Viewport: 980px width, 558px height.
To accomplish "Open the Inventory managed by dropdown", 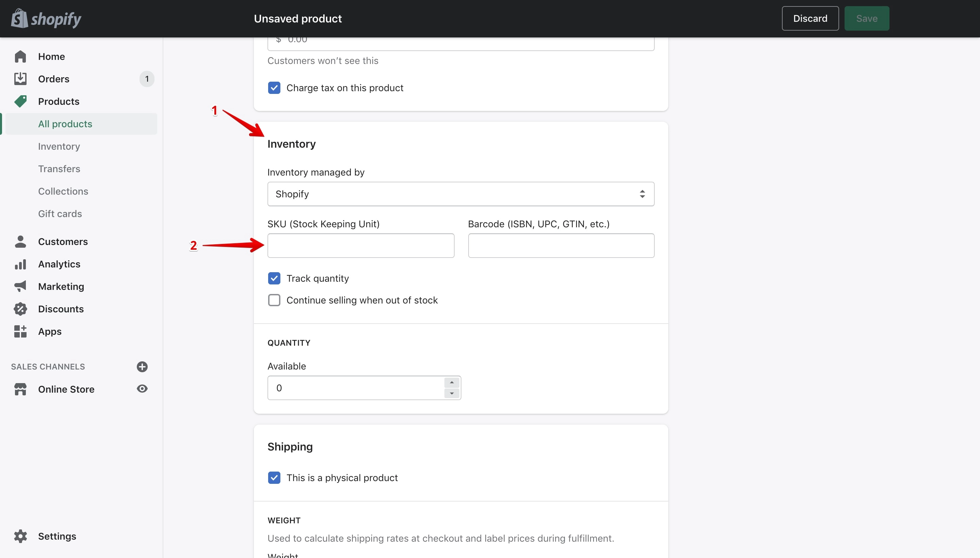I will 461,194.
